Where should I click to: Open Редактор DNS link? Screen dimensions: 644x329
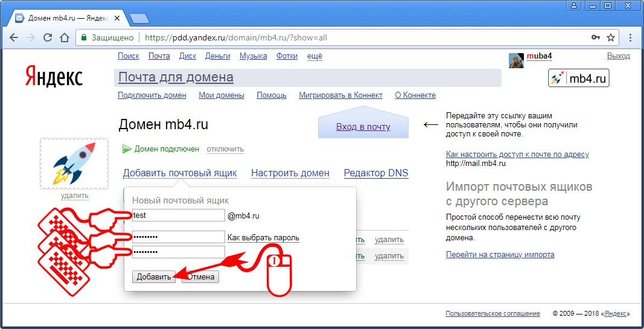pos(376,173)
